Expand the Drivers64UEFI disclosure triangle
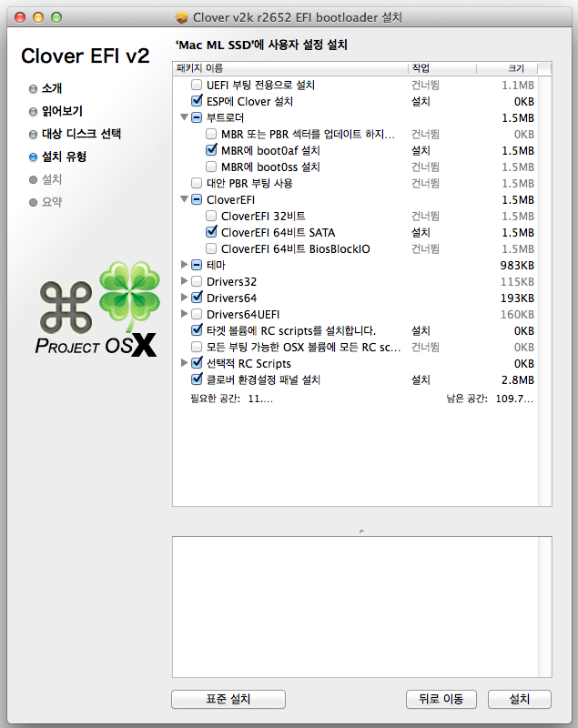Image resolution: width=578 pixels, height=728 pixels. point(184,314)
